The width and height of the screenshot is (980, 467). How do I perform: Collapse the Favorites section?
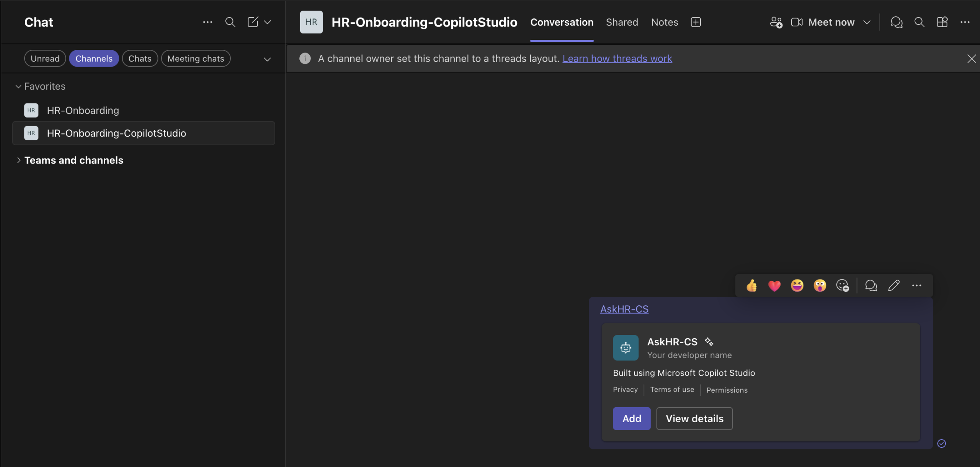[18, 86]
